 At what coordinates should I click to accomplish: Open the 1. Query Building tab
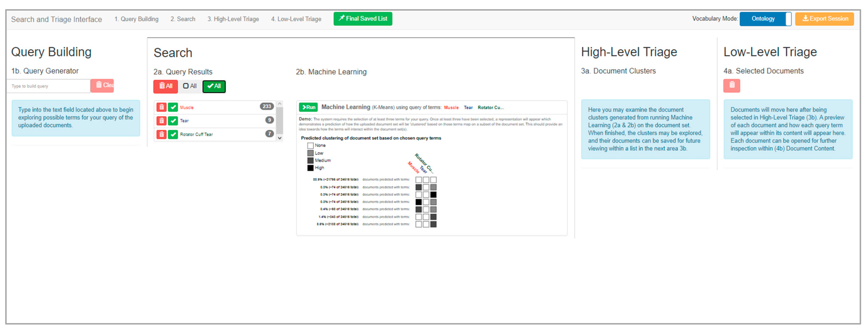(x=136, y=19)
